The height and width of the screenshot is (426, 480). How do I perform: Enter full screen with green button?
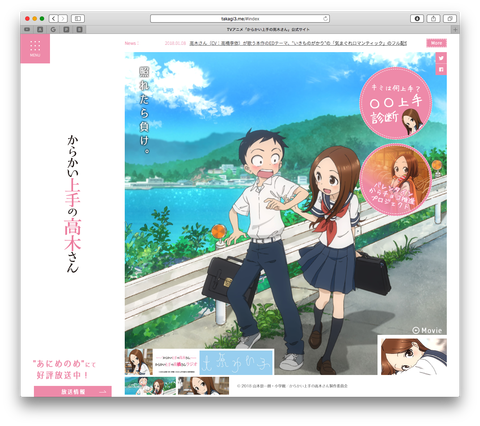42,19
